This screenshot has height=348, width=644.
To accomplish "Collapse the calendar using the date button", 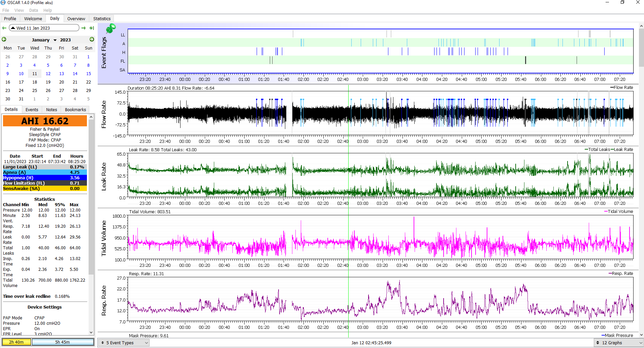I will click(x=44, y=28).
